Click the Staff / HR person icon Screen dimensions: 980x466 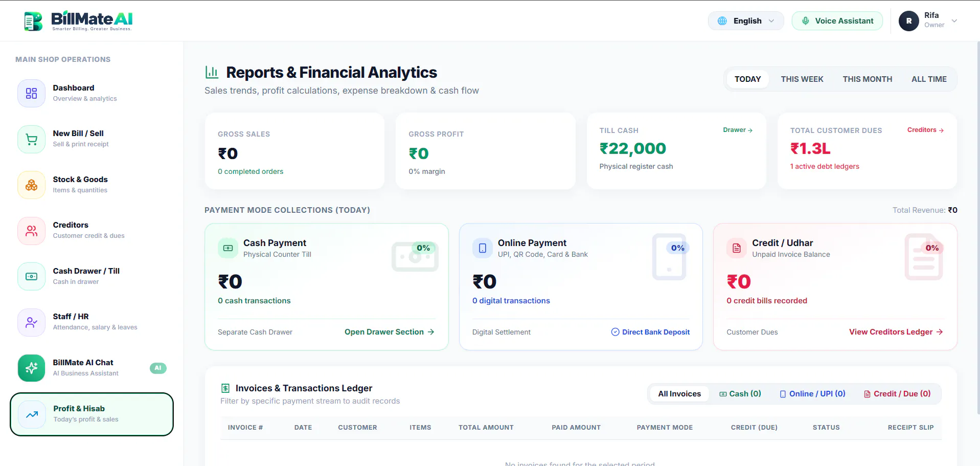coord(32,322)
